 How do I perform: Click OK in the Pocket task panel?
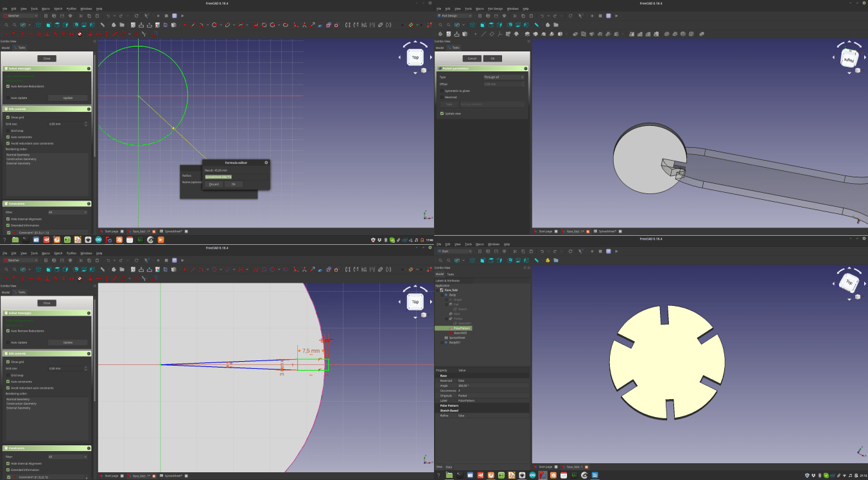[492, 58]
